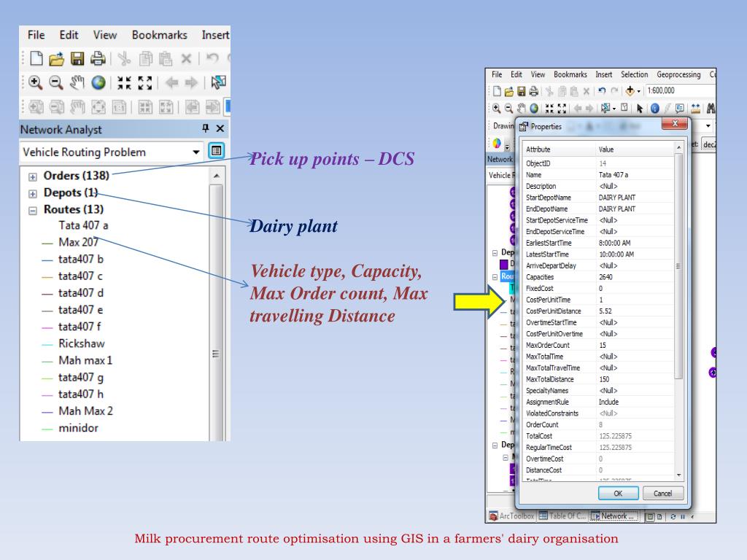
Task: Click the Undo icon in the ArcMap window behind Properties
Action: [602, 90]
